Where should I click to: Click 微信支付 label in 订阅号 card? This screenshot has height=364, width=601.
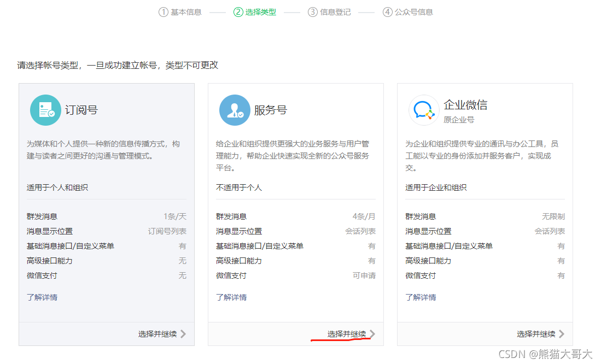pyautogui.click(x=42, y=275)
